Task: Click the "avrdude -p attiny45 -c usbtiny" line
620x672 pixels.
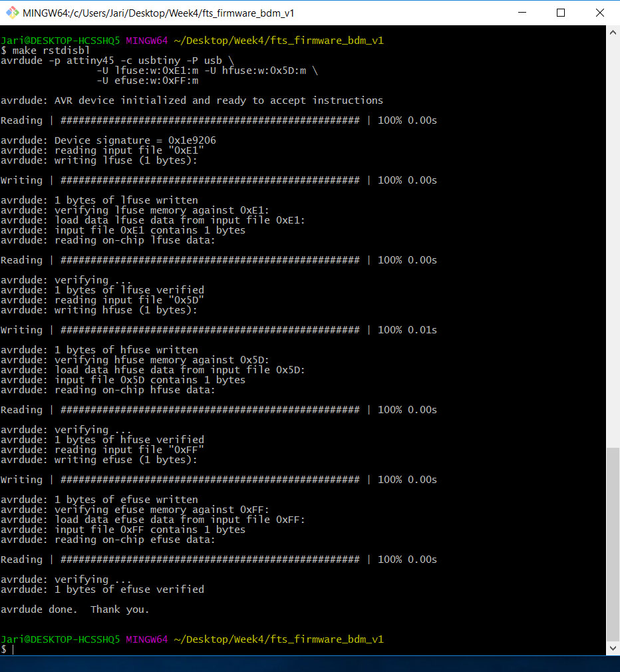Action: pos(117,61)
